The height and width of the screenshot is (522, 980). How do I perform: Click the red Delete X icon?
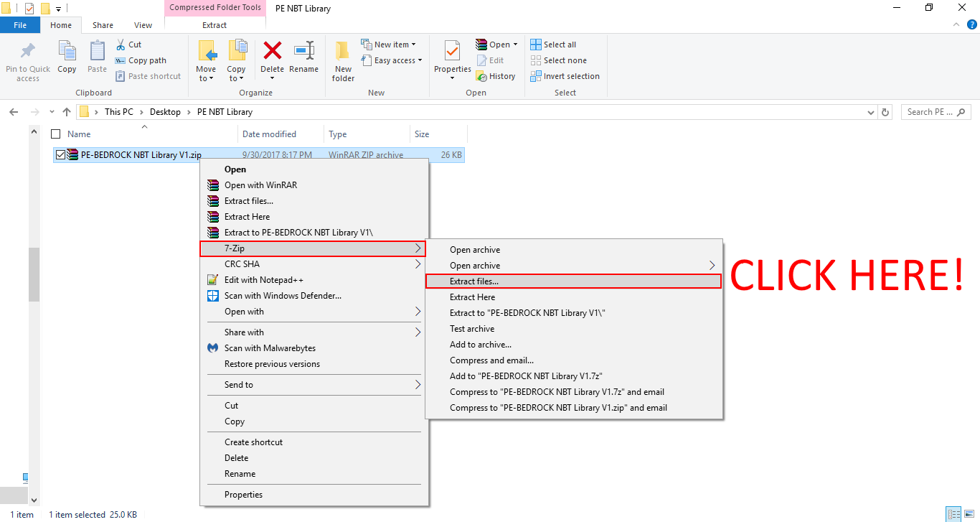click(273, 50)
